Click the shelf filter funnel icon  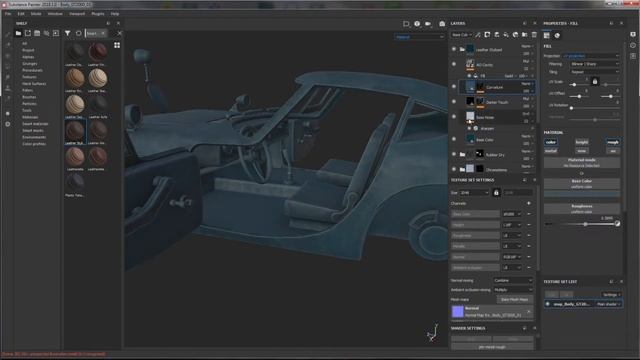coord(67,33)
